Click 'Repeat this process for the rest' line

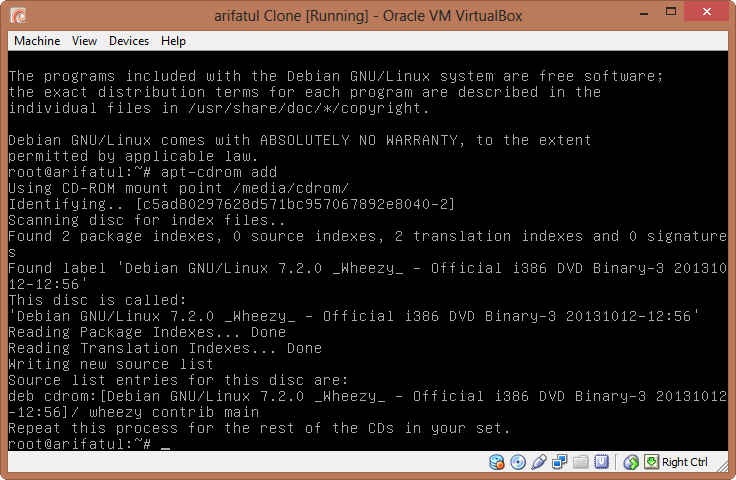point(259,428)
